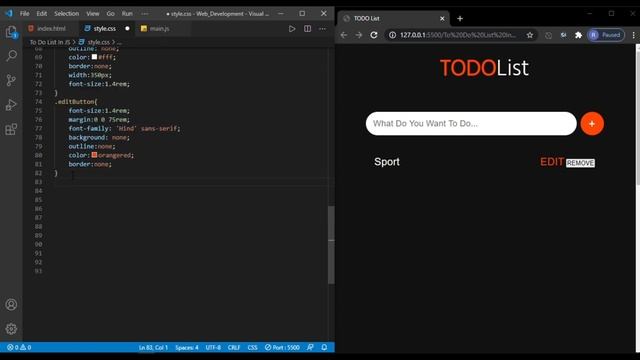The height and width of the screenshot is (360, 640).
Task: Bookmark this page with the star icon
Action: click(530, 35)
